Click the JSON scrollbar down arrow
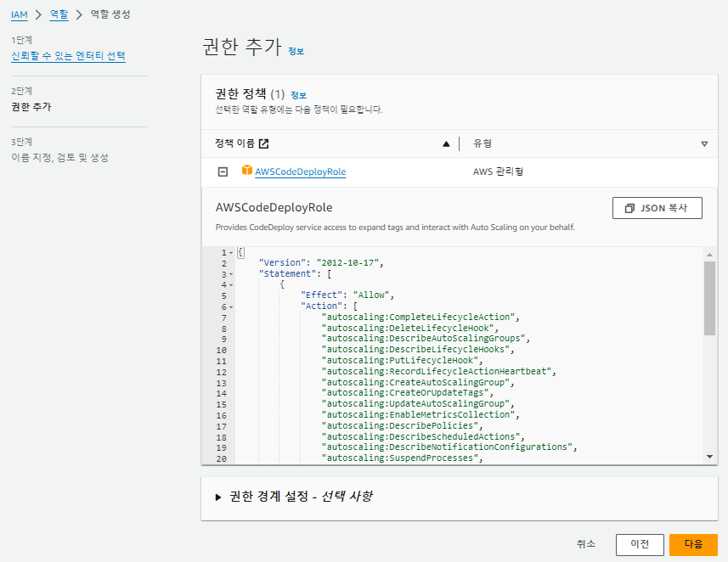The width and height of the screenshot is (728, 562). (x=709, y=457)
